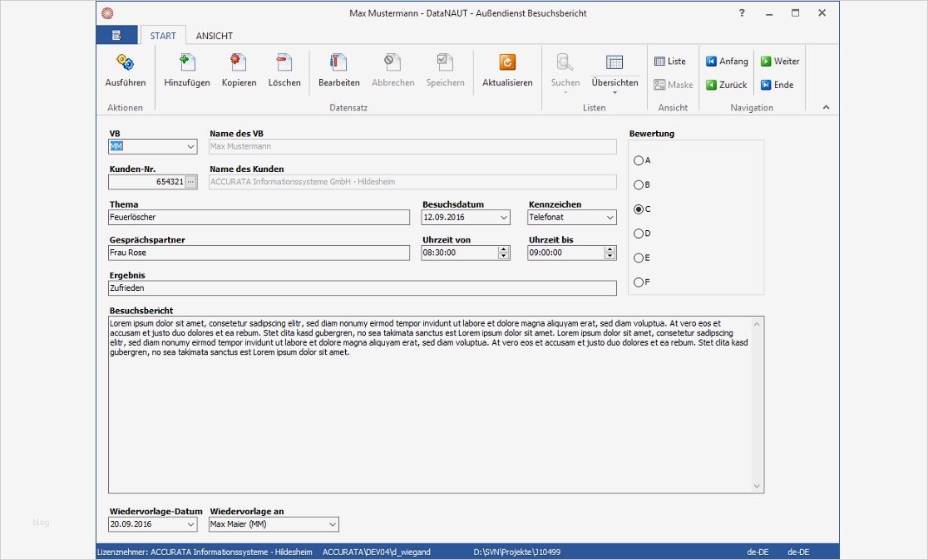
Task: Increase the Uhrzeit von time
Action: (504, 249)
